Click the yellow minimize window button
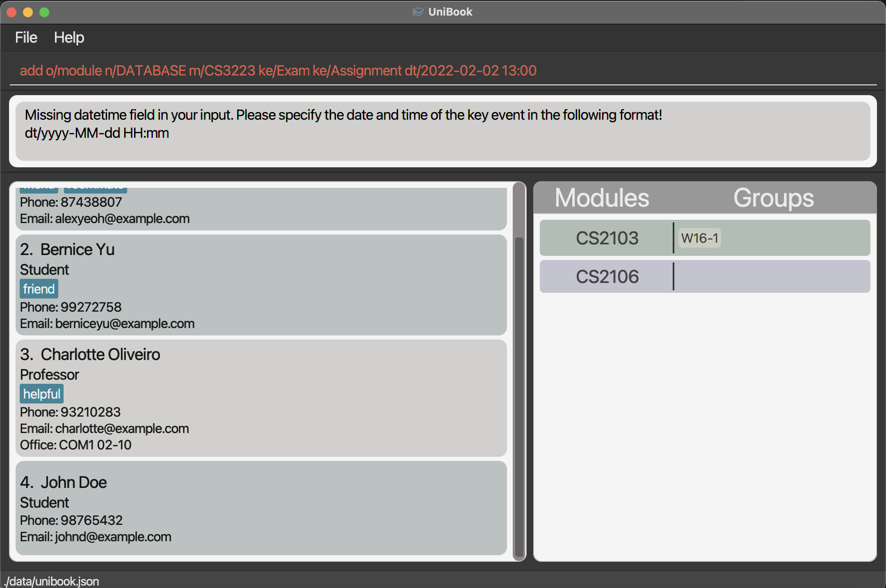 (28, 12)
